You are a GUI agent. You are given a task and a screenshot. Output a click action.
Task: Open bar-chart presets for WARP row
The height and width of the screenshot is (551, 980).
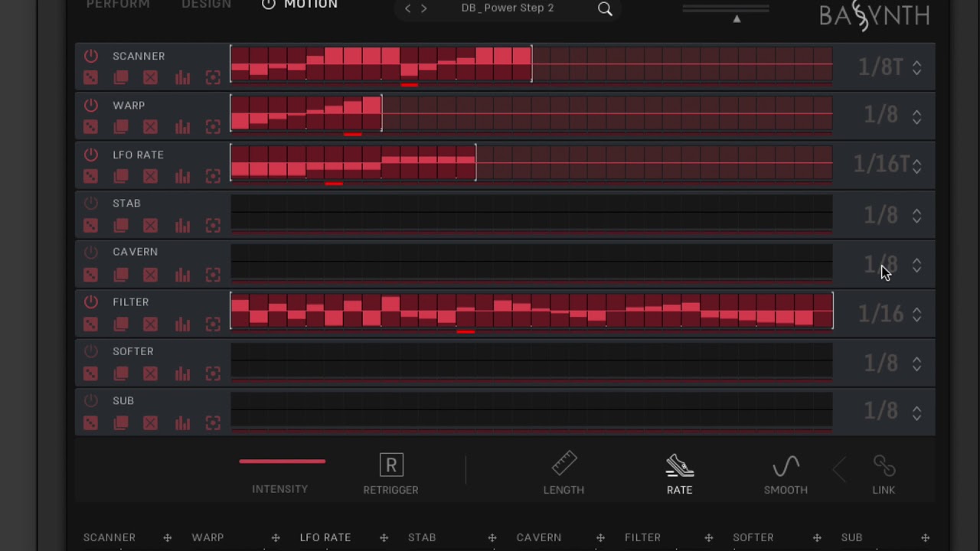click(182, 126)
